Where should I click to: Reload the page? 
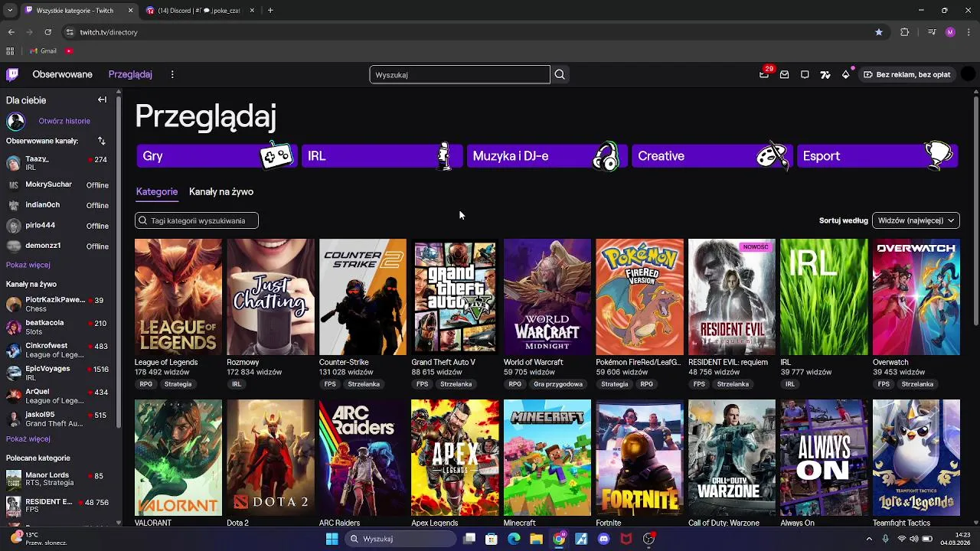pyautogui.click(x=47, y=32)
